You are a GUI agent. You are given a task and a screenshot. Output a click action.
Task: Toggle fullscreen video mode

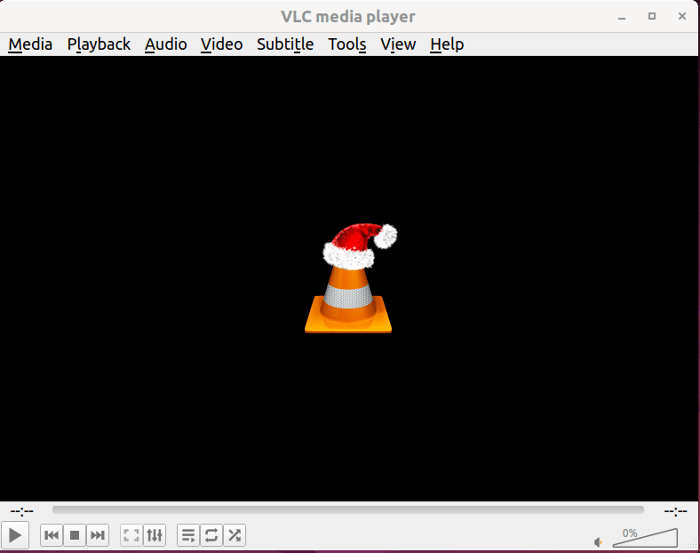(131, 535)
